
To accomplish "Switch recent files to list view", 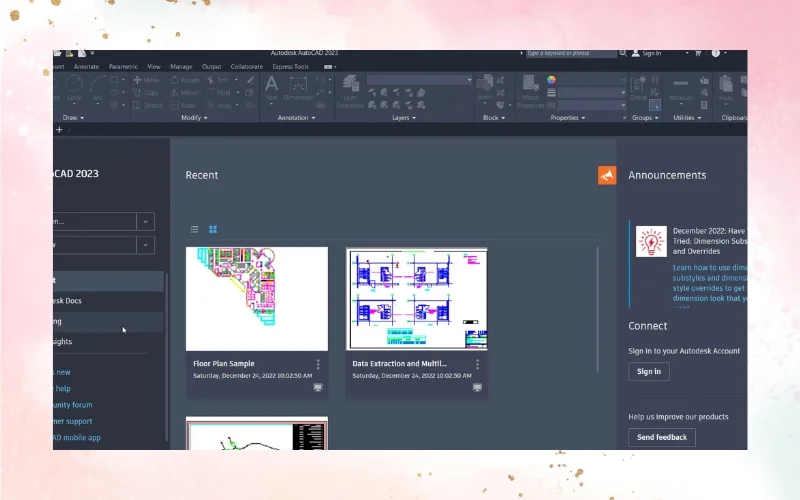I will coord(195,229).
